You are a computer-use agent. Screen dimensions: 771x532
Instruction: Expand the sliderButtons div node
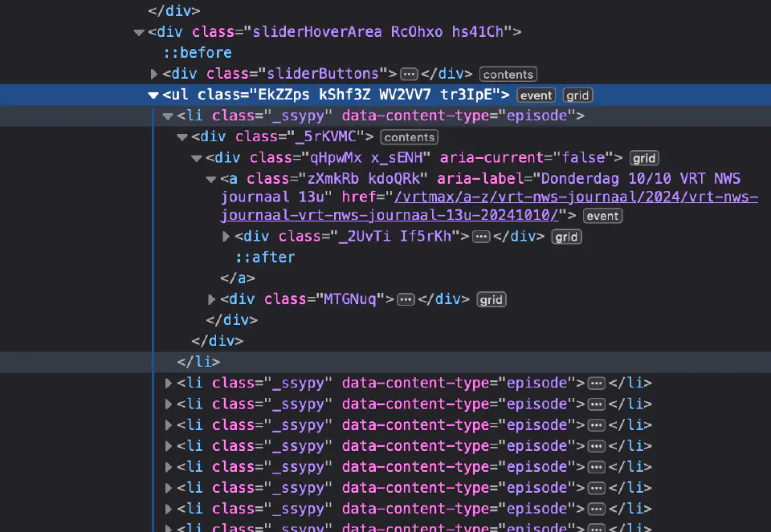(154, 74)
